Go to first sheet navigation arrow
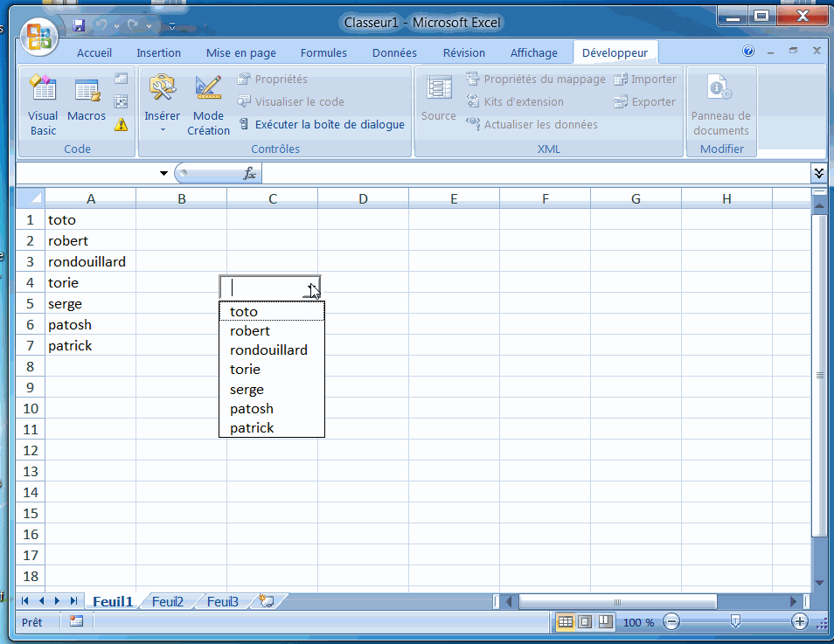This screenshot has width=834, height=644. click(x=24, y=601)
